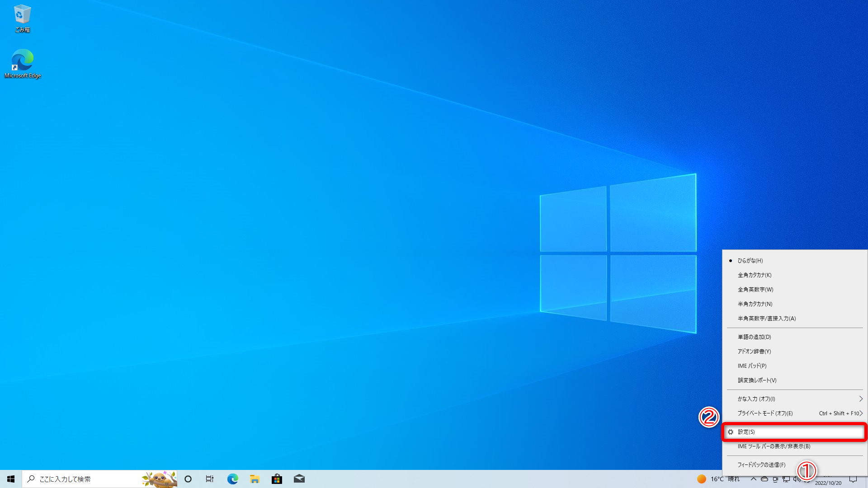The height and width of the screenshot is (488, 868).
Task: Open Microsoft Store from the taskbar
Action: click(x=277, y=479)
